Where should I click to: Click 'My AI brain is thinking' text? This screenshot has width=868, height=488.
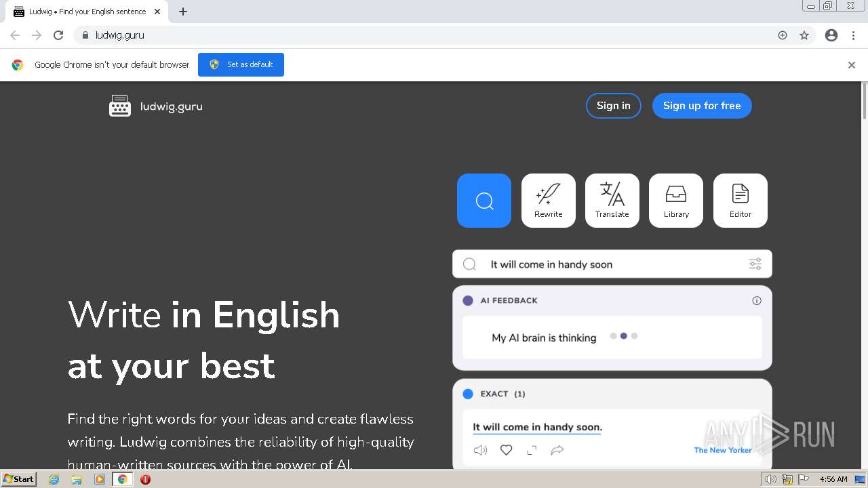(544, 338)
